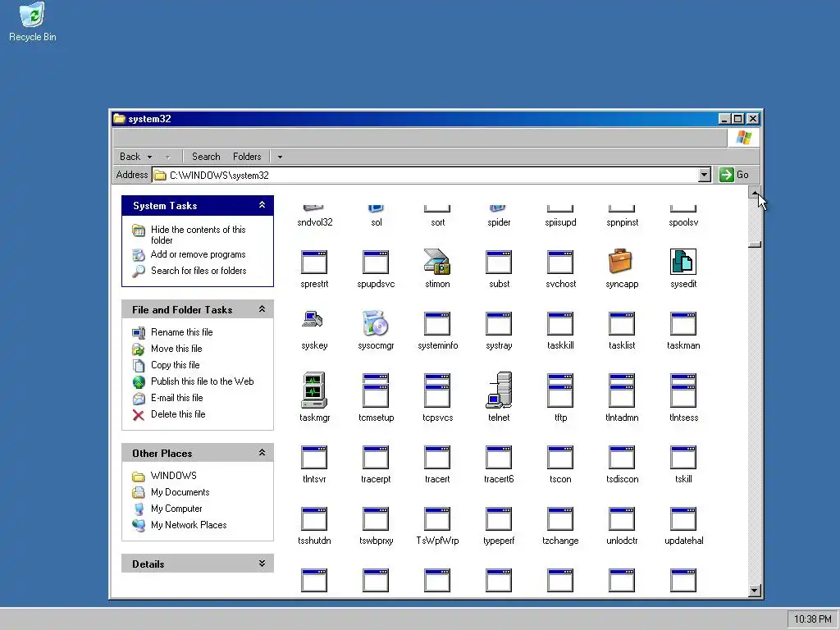Select the unlodctr file icon
This screenshot has height=630, width=840.
click(x=622, y=519)
